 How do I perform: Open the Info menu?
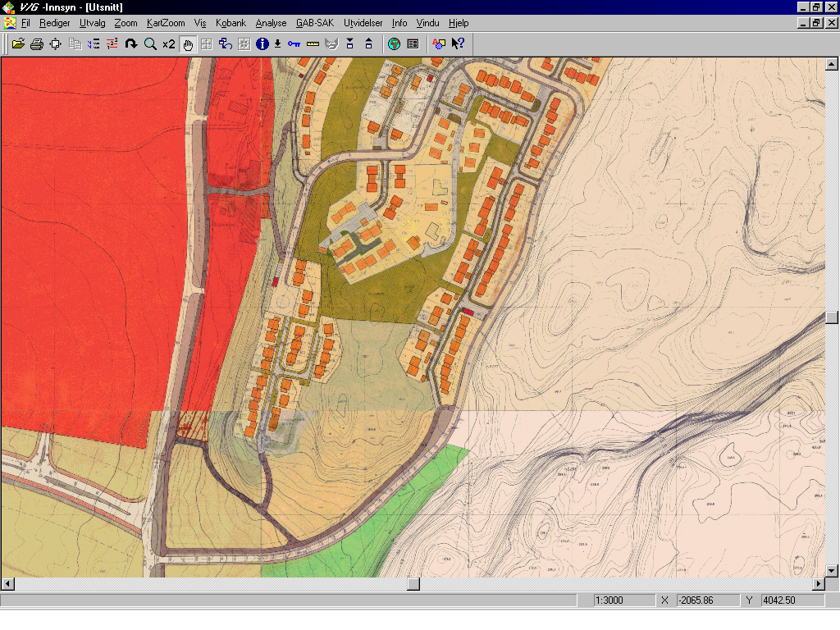[399, 23]
